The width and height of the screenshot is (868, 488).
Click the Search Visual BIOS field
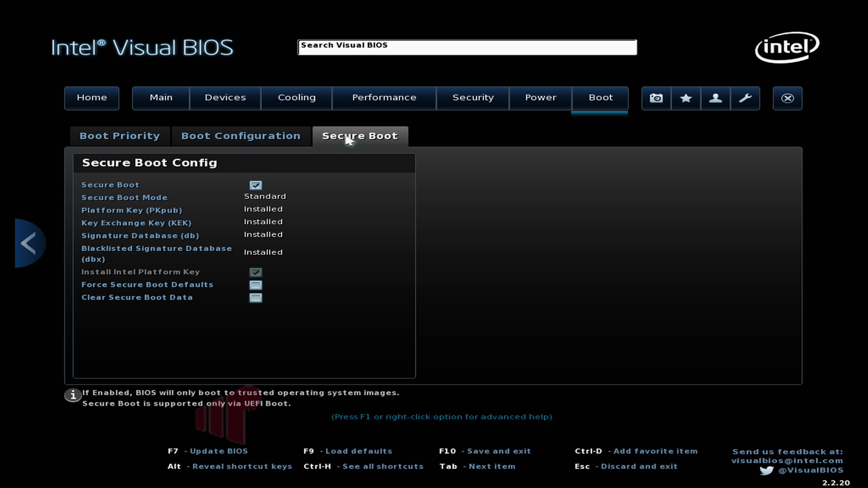tap(467, 47)
